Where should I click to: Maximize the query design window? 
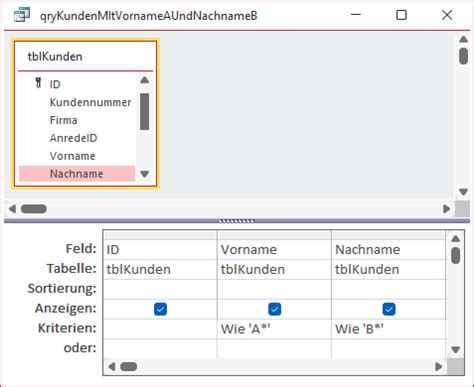click(401, 15)
